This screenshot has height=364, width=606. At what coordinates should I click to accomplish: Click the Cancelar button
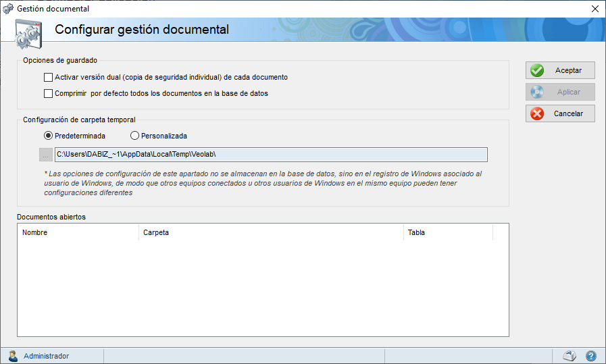(560, 113)
